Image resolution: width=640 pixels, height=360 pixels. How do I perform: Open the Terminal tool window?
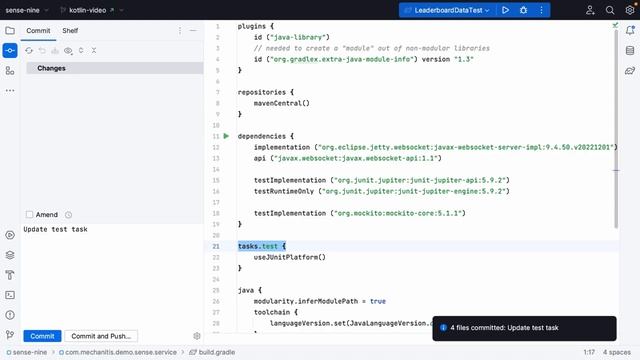10,295
